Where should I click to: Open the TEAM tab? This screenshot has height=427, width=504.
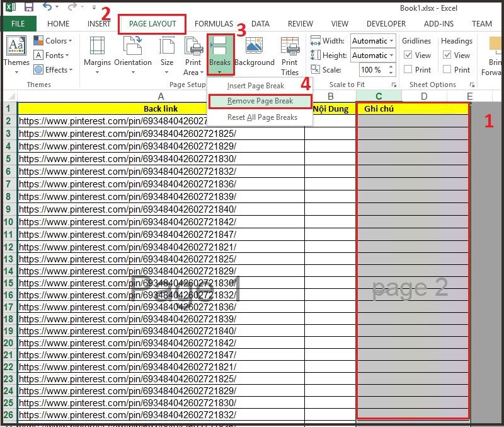481,24
